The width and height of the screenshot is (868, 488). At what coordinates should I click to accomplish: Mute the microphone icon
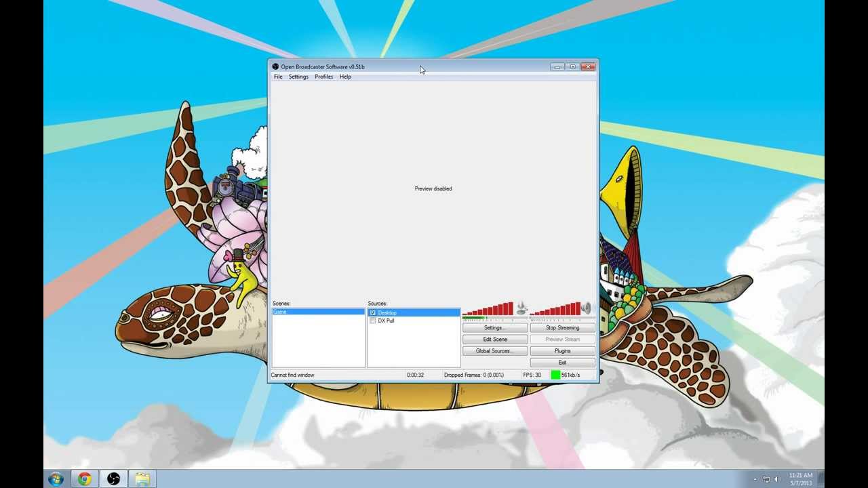click(x=521, y=308)
